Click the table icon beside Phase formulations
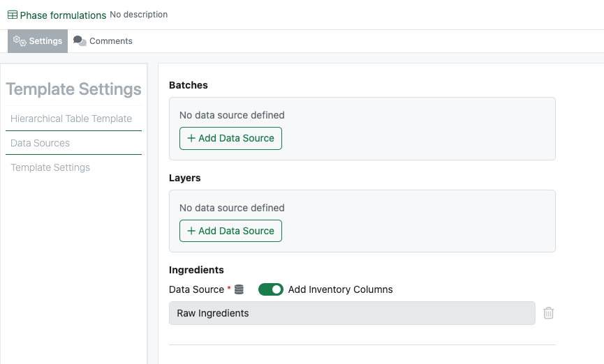 13,15
